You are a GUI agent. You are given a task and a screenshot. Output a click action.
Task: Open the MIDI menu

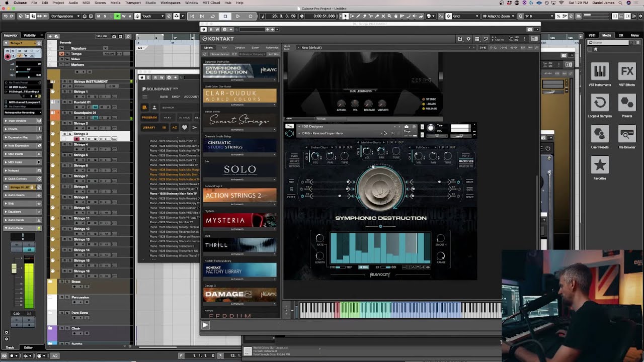[x=87, y=3]
